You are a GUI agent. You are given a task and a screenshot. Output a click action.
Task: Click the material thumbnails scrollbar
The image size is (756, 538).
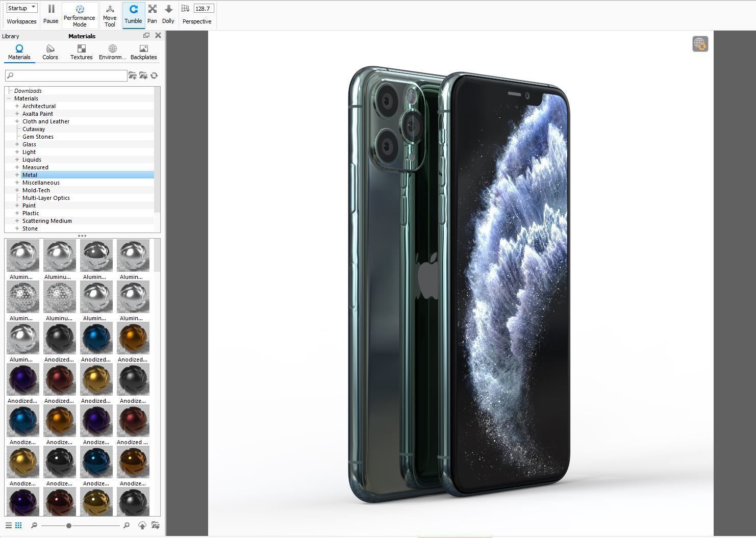[157, 255]
